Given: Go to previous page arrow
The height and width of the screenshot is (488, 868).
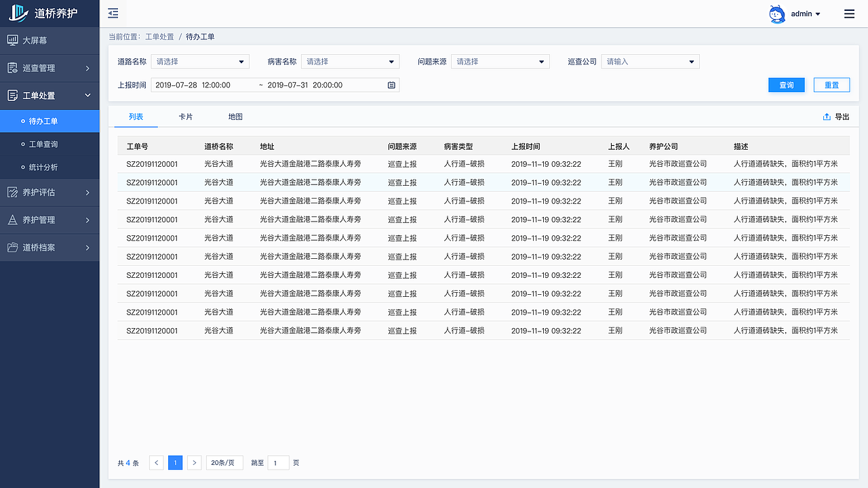Looking at the screenshot, I should (156, 463).
